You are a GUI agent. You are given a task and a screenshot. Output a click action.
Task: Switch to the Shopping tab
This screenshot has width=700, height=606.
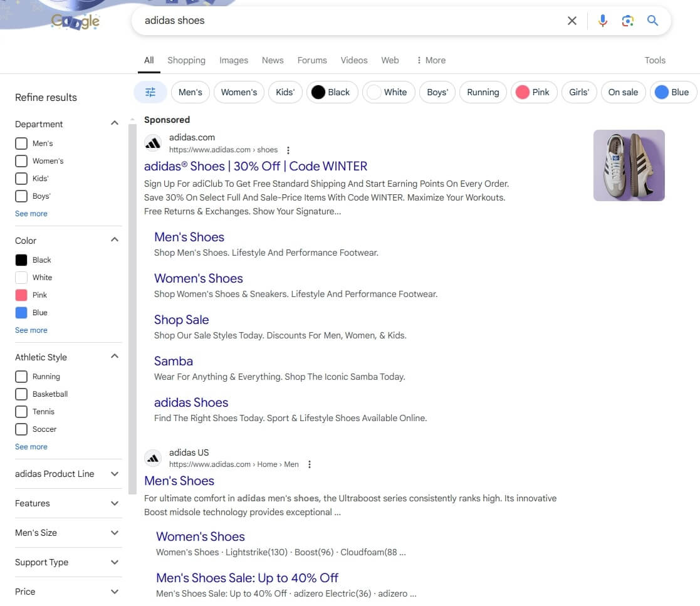pyautogui.click(x=187, y=60)
